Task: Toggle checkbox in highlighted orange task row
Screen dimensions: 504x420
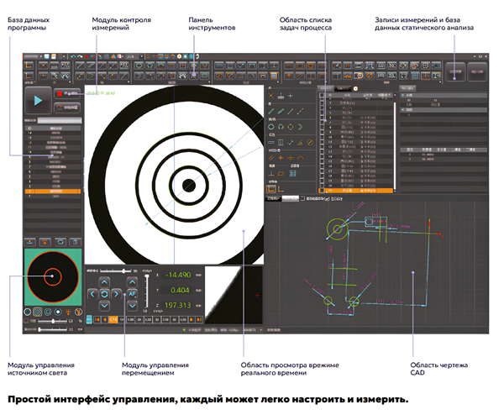Action: pos(323,192)
